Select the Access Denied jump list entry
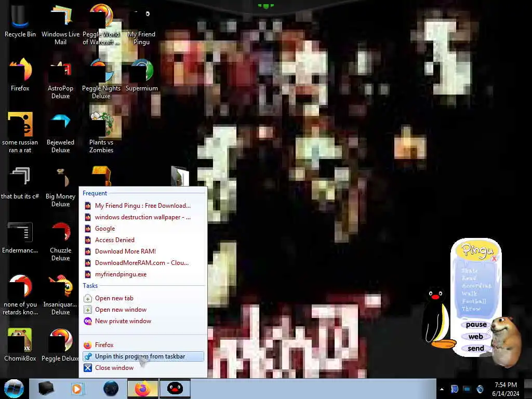 143,240
